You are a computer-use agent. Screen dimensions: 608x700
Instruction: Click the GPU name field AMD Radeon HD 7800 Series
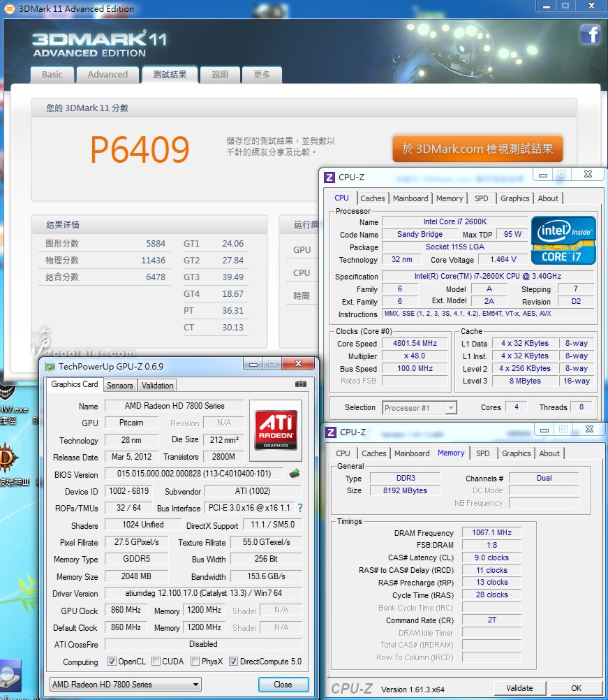[x=175, y=406]
